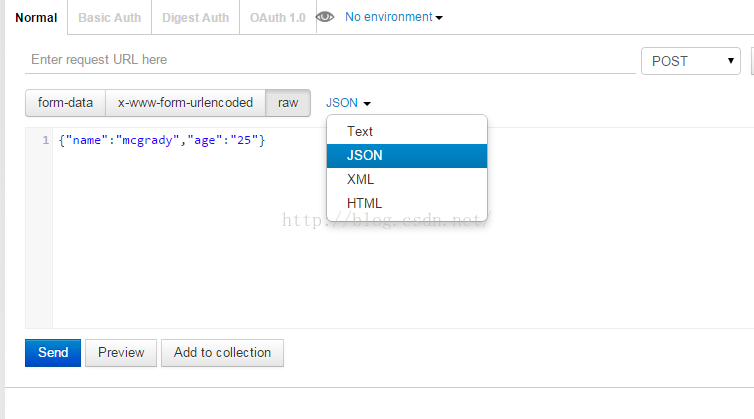Select raw body type

(x=288, y=102)
